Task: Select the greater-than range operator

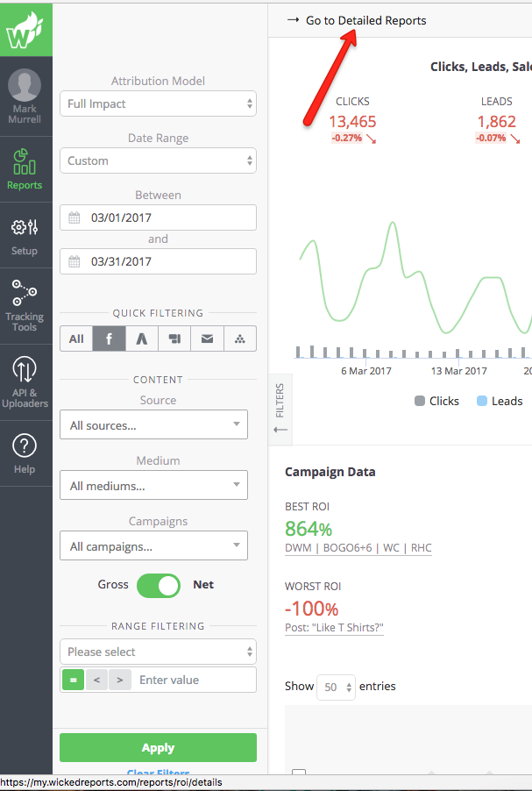Action: pos(120,680)
